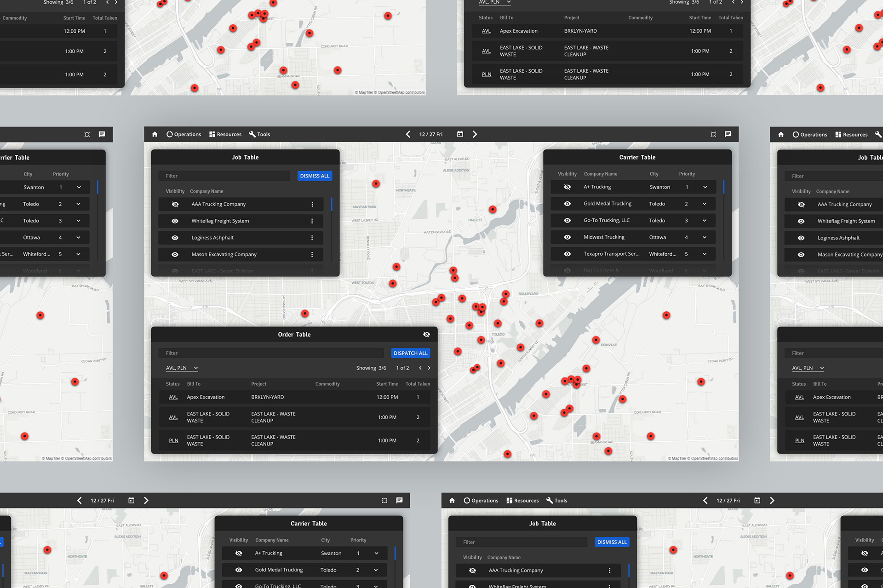The width and height of the screenshot is (883, 588).
Task: Expand the Go-To Trucking, LLC row chevron
Action: (x=705, y=221)
